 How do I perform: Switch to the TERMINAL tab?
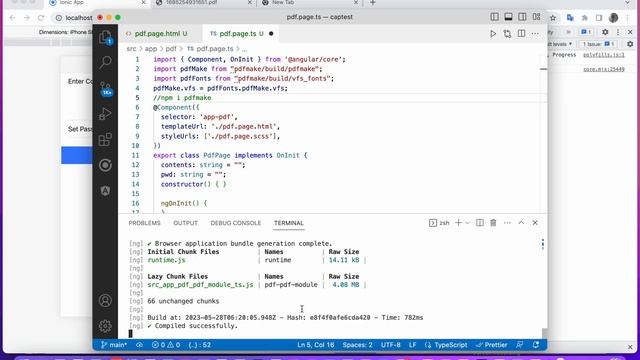289,223
